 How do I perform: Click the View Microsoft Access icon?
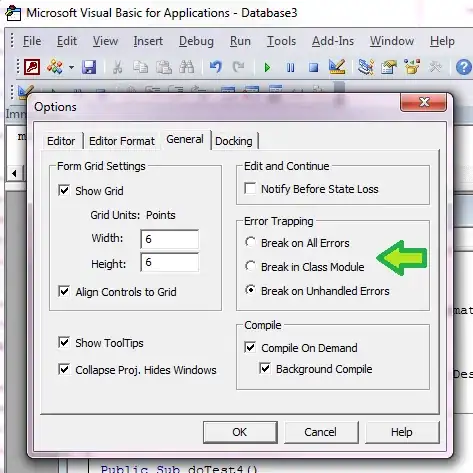pos(32,67)
